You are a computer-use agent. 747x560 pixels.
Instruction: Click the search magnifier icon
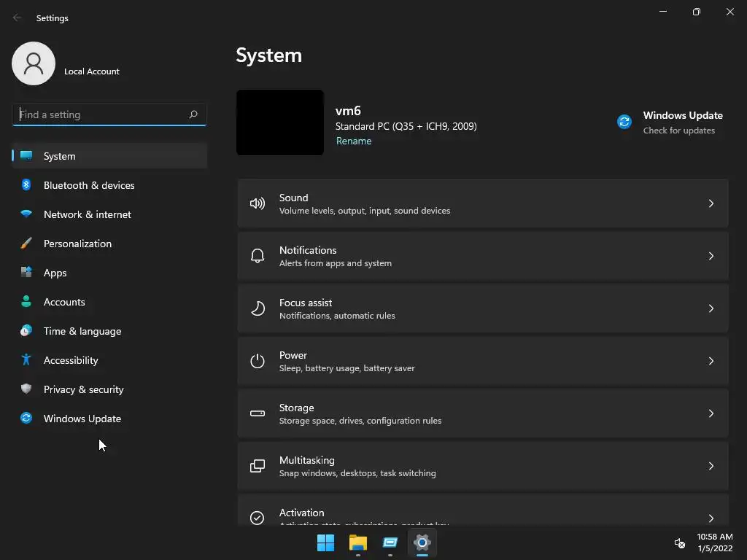pos(193,114)
